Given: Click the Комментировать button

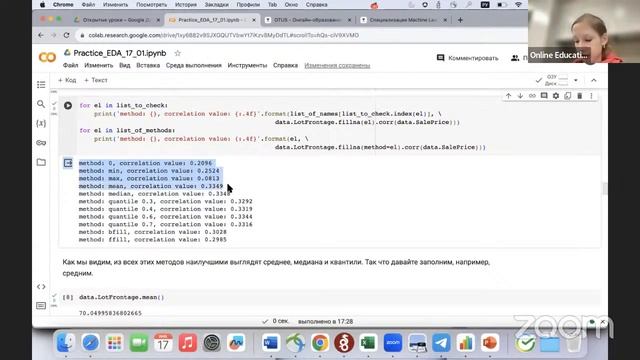Looking at the screenshot, I should pyautogui.click(x=468, y=58).
